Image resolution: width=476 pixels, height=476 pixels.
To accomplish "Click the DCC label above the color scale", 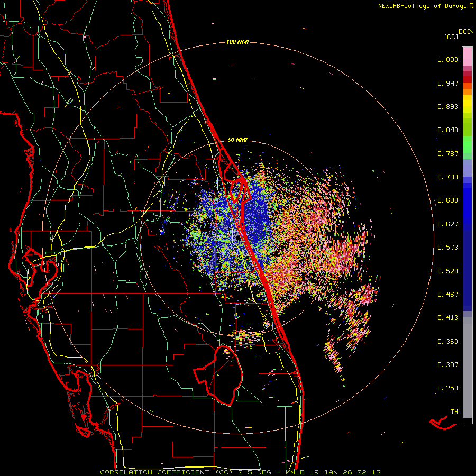I will coord(465,32).
